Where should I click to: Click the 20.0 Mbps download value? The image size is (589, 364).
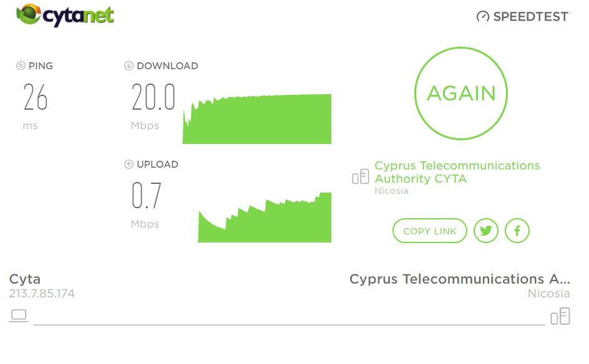tap(153, 97)
